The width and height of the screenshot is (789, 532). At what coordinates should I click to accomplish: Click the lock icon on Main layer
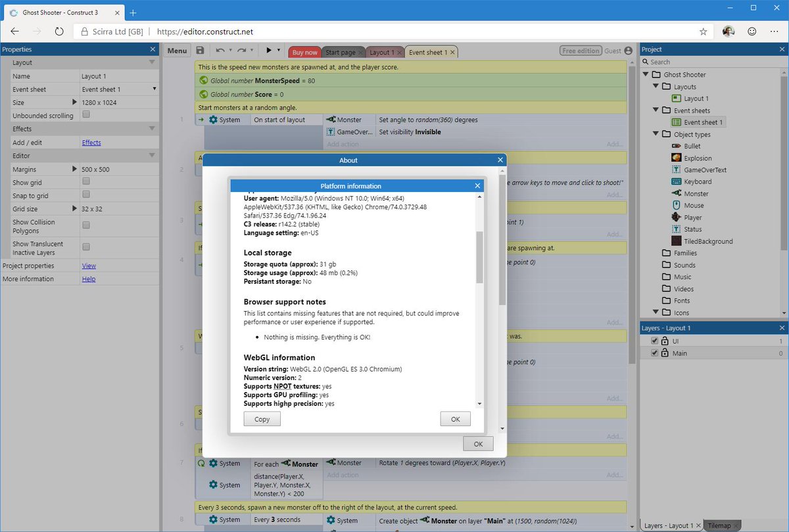click(665, 353)
